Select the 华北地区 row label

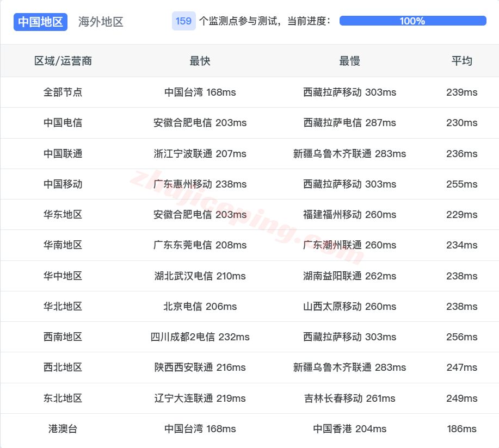[x=63, y=307]
